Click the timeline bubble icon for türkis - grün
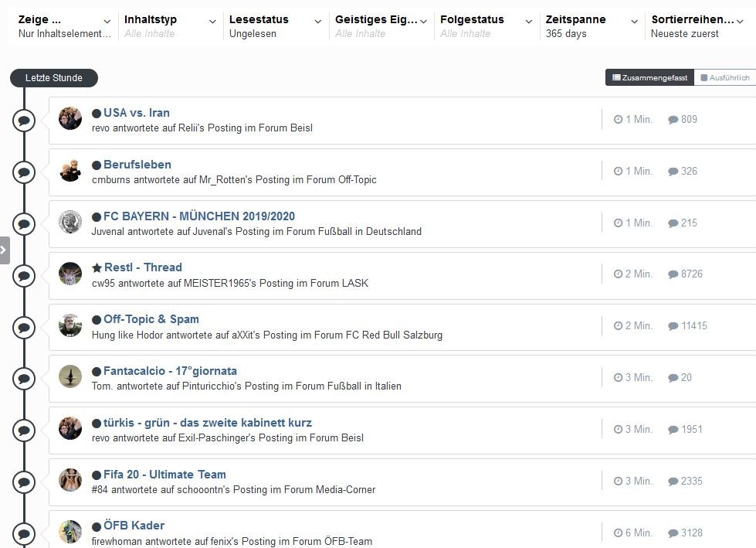The width and height of the screenshot is (756, 548). pyautogui.click(x=24, y=431)
